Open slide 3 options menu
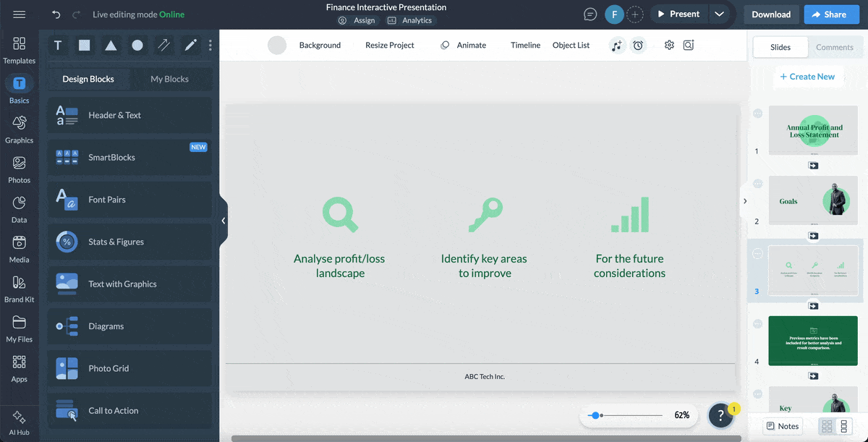Screen dimensions: 868x442 pyautogui.click(x=757, y=253)
